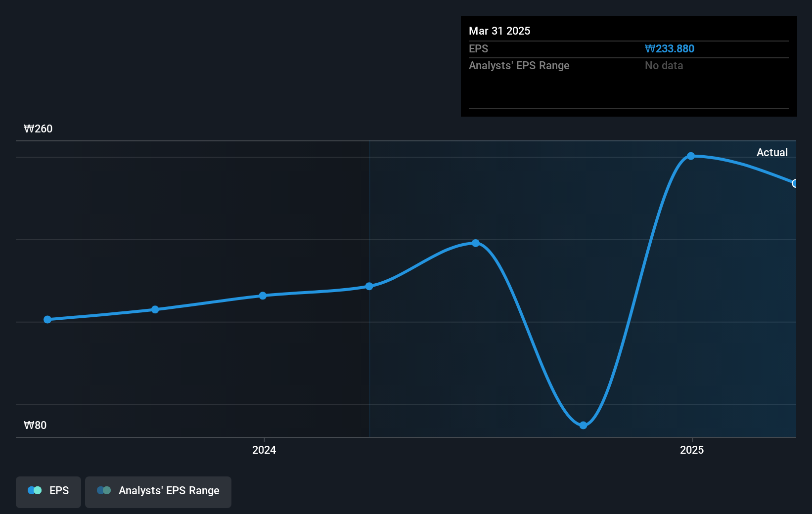Toggle the EPS legend series
Screen dimensions: 812x514
tap(48, 492)
